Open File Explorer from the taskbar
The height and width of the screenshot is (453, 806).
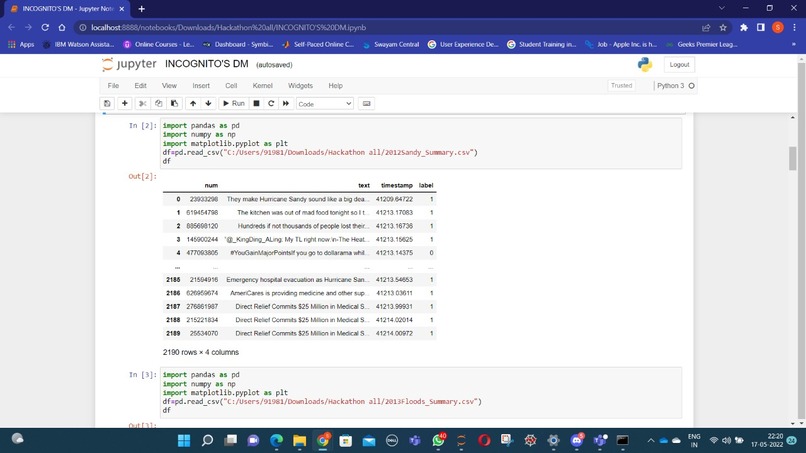[x=299, y=441]
